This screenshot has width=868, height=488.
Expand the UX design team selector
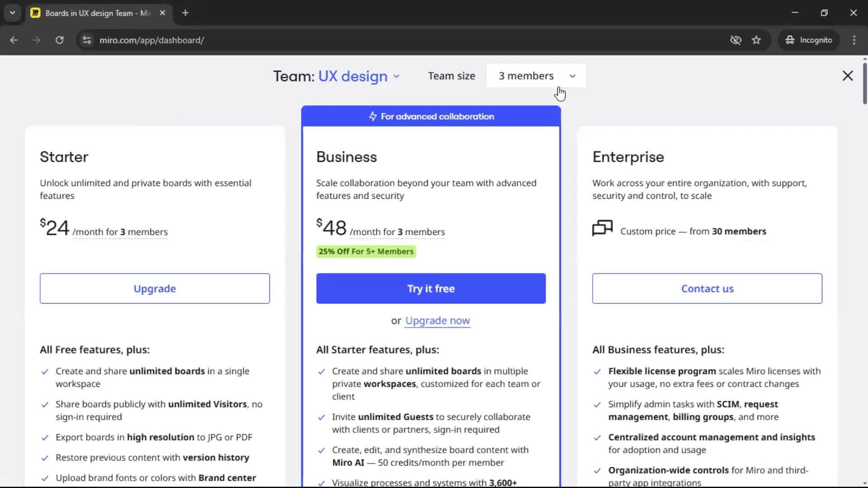click(359, 76)
